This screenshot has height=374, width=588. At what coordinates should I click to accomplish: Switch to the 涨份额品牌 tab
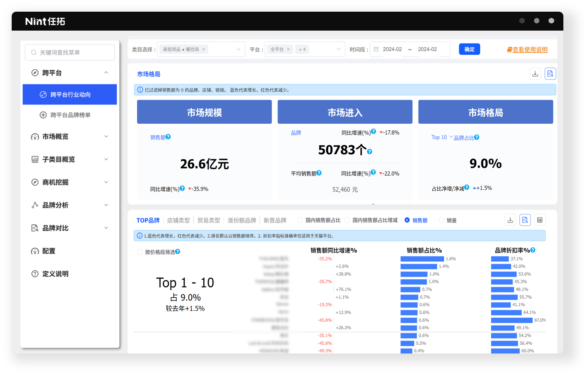click(242, 220)
